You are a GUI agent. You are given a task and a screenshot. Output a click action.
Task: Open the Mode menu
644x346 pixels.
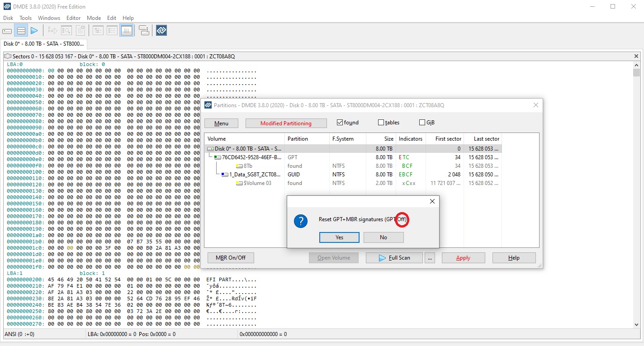94,18
